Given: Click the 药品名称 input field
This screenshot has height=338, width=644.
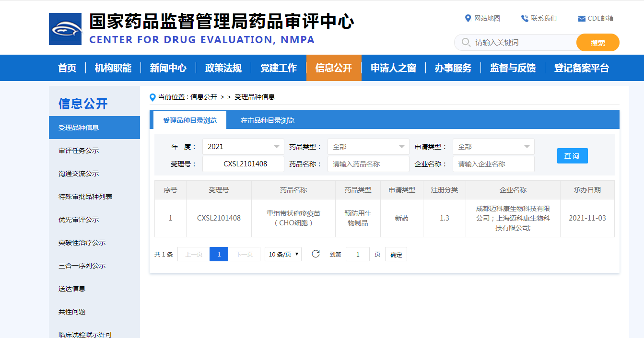Looking at the screenshot, I should click(x=368, y=164).
